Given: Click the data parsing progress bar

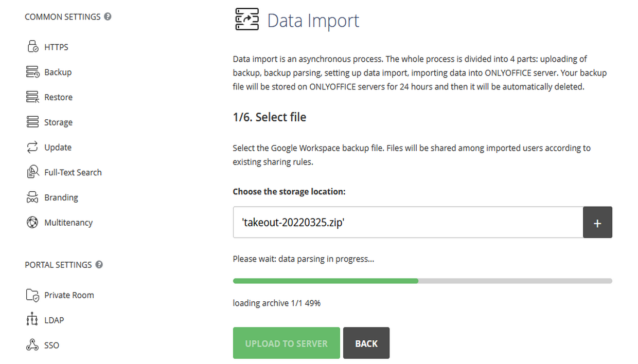Looking at the screenshot, I should [422, 281].
